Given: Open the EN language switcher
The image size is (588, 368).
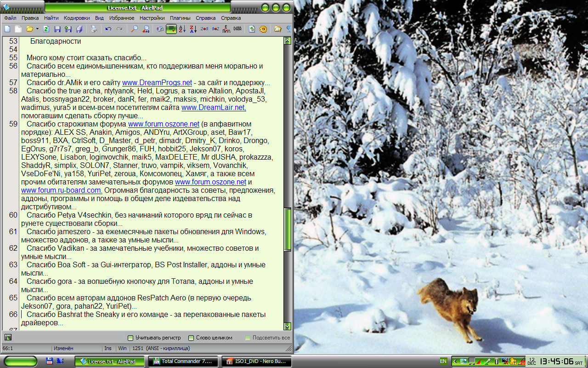Looking at the screenshot, I should pos(443,362).
